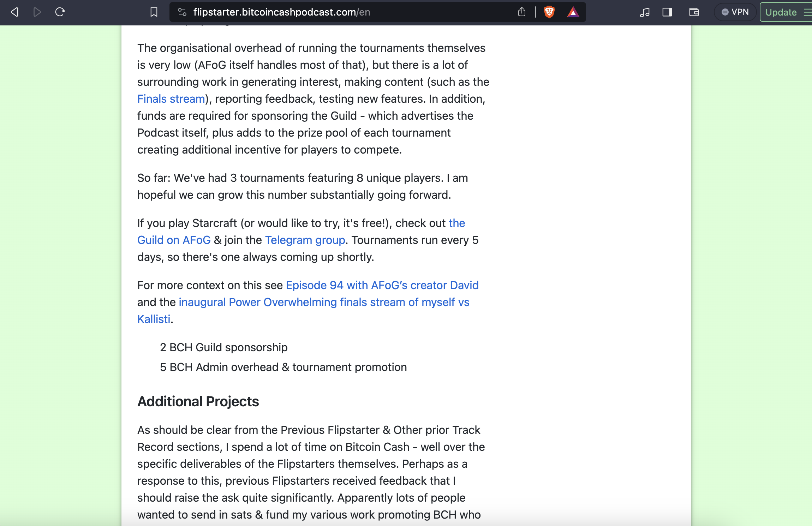Toggle the browser sidebar panel
812x526 pixels.
point(667,12)
